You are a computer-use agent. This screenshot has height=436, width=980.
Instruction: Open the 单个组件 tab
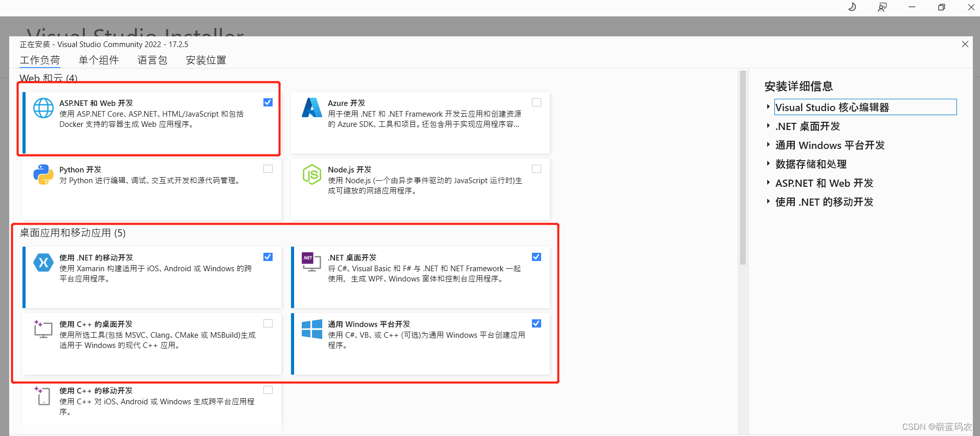(x=99, y=60)
